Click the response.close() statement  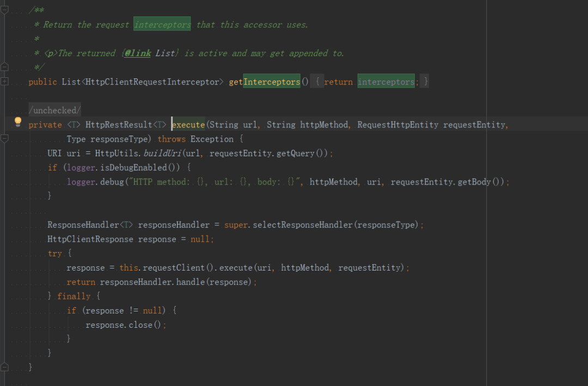[126, 325]
